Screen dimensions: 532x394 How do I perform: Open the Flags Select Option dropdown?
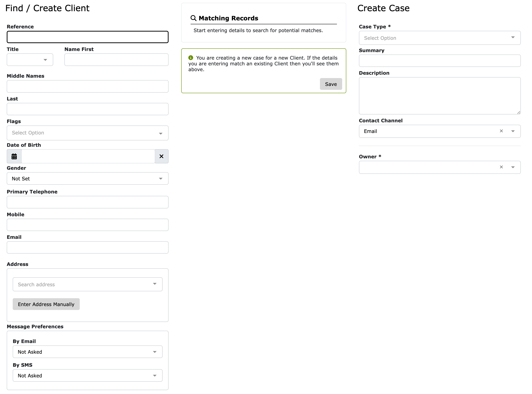pos(88,133)
